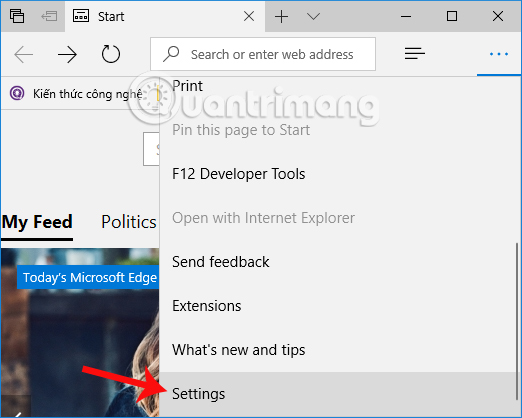Switch to My Feed tab
Image resolution: width=522 pixels, height=418 pixels.
point(37,222)
